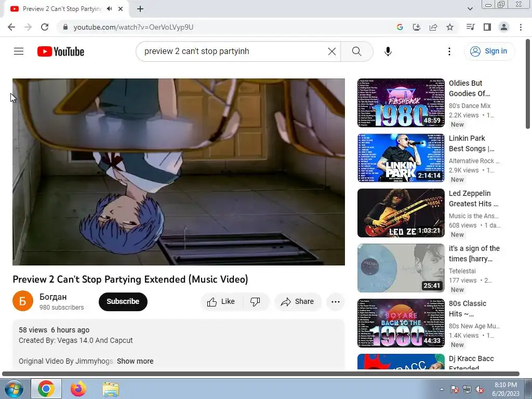This screenshot has width=532, height=399.
Task: Go back to previous page
Action: [11, 27]
